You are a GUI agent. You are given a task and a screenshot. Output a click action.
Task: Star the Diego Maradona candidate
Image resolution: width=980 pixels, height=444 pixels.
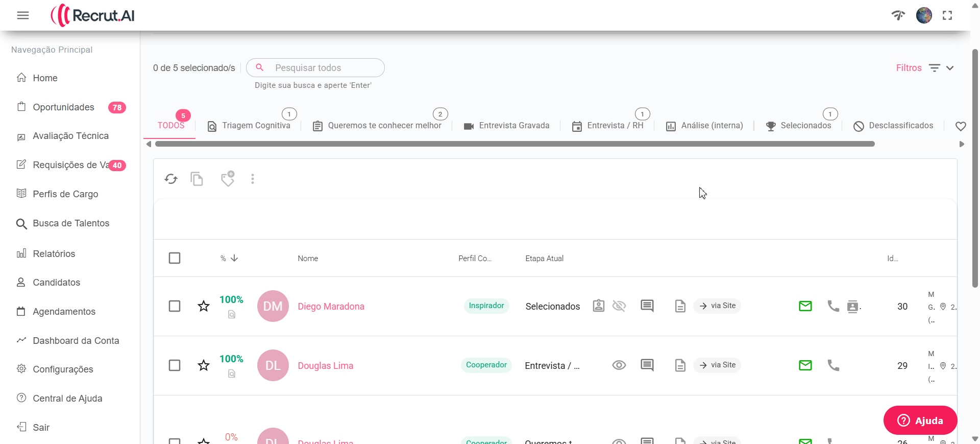[204, 306]
